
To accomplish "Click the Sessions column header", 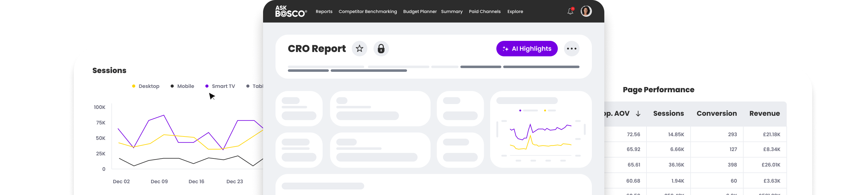I will (x=668, y=114).
